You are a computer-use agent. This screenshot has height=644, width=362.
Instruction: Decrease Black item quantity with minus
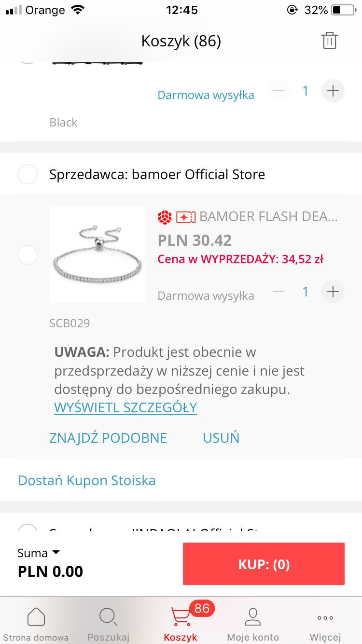point(278,91)
